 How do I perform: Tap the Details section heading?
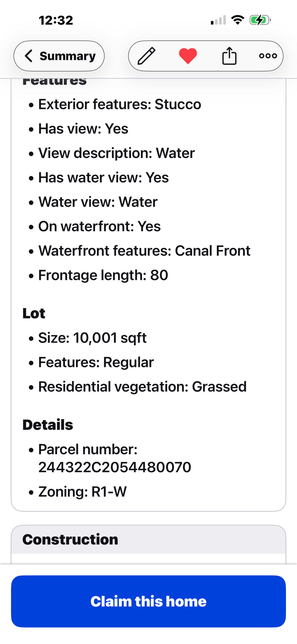(x=48, y=425)
